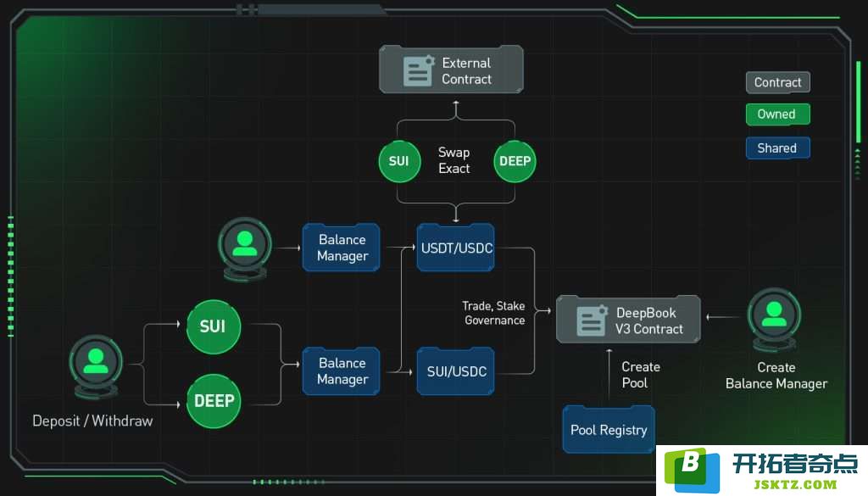868x496 pixels.
Task: Click the Contract legend swatch
Action: pos(778,82)
